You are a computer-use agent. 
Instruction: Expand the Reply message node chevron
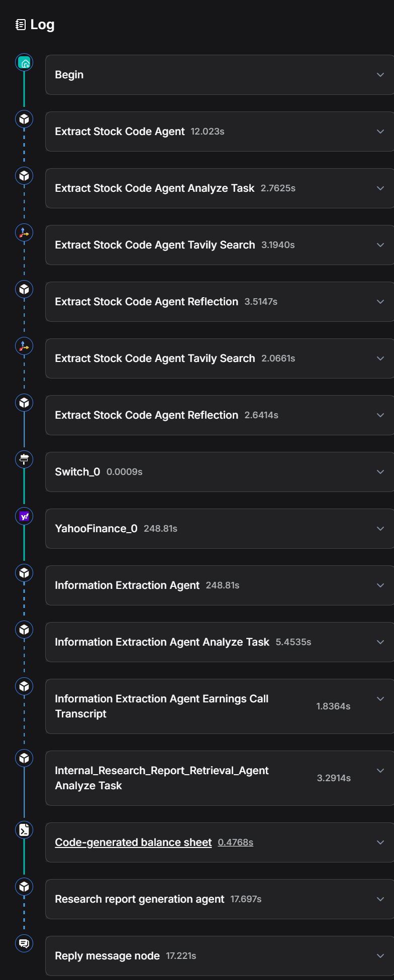click(x=380, y=956)
